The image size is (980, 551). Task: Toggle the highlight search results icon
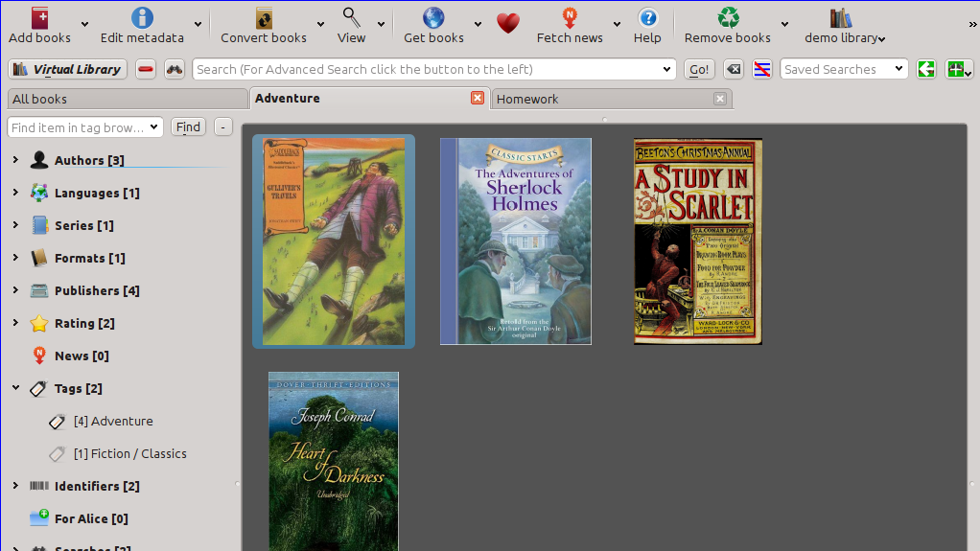tap(762, 69)
